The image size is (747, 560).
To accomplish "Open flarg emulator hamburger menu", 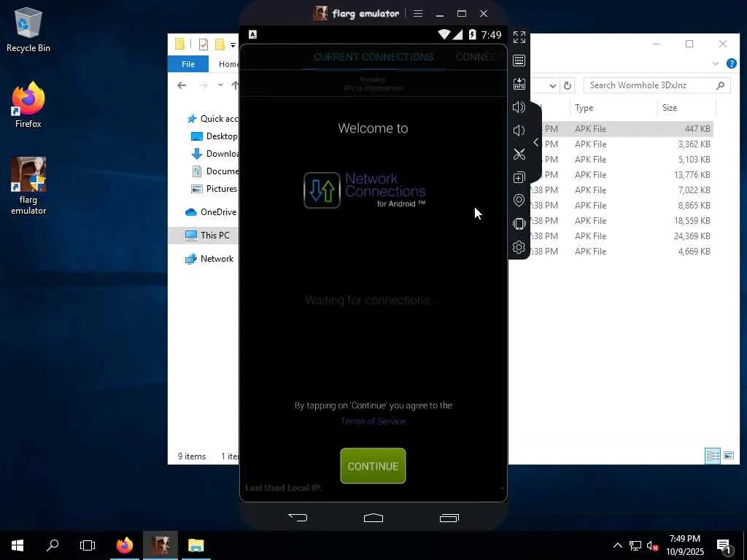I will (x=418, y=13).
